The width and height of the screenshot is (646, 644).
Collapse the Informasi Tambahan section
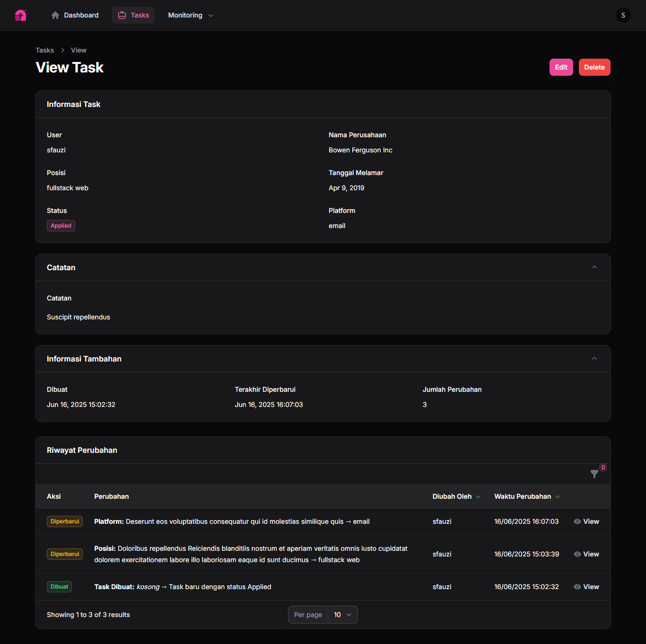coord(594,359)
